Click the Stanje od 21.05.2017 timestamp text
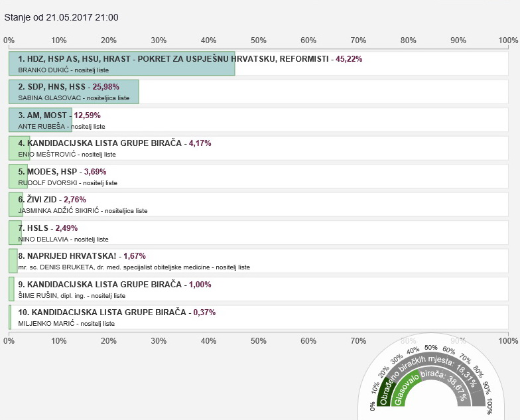The height and width of the screenshot is (420, 520). [x=62, y=17]
